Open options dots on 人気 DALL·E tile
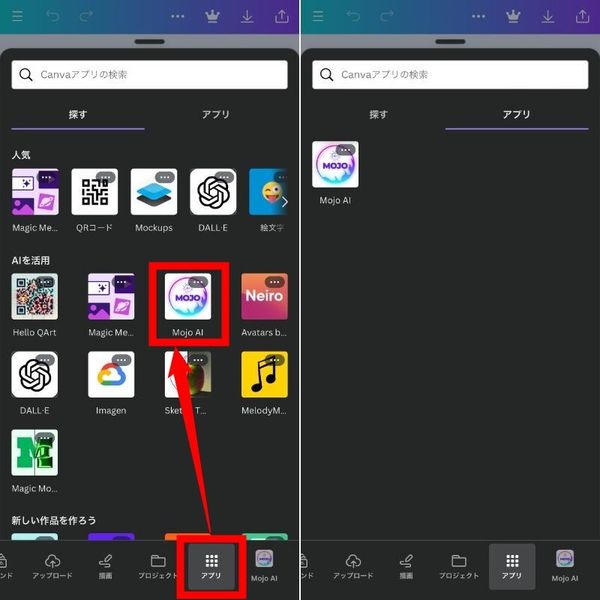This screenshot has width=600, height=600. [224, 178]
